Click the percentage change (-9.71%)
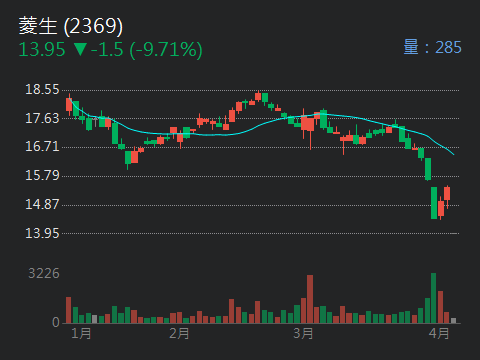This screenshot has width=480, height=360. point(166,50)
